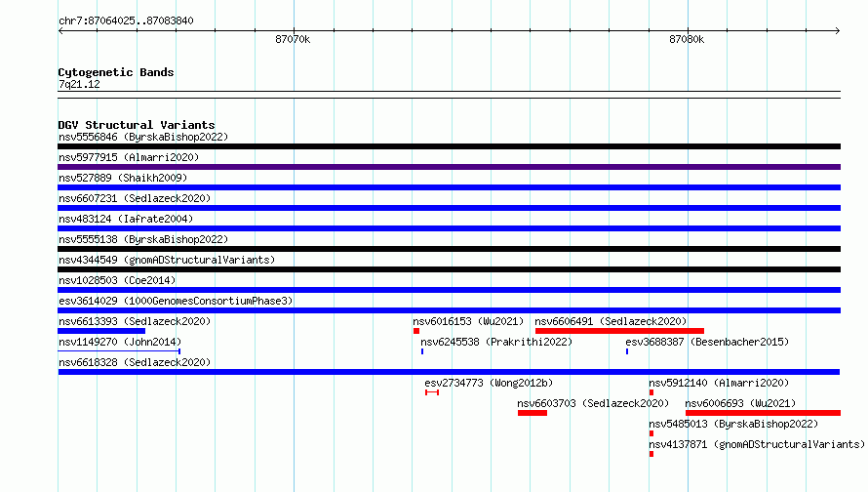
Task: Open the nsv6603703 (Sedlazeck2020) label
Action: pos(593,403)
